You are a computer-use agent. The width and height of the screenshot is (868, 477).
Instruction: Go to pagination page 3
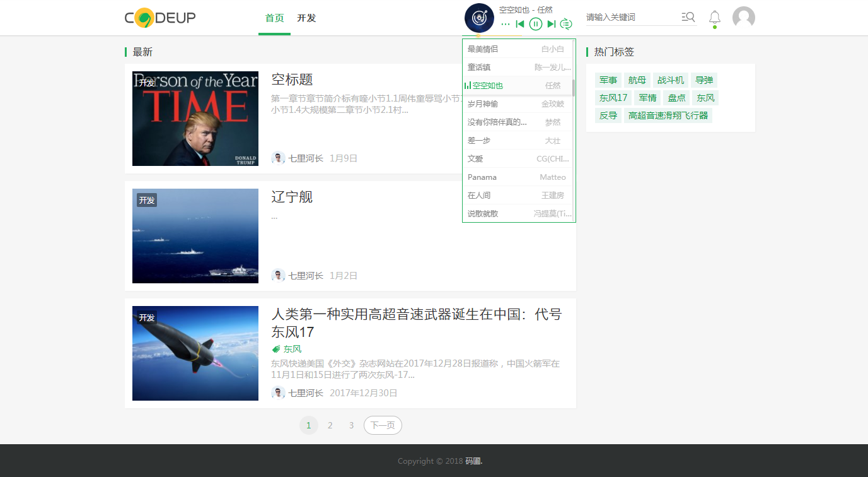tap(351, 425)
